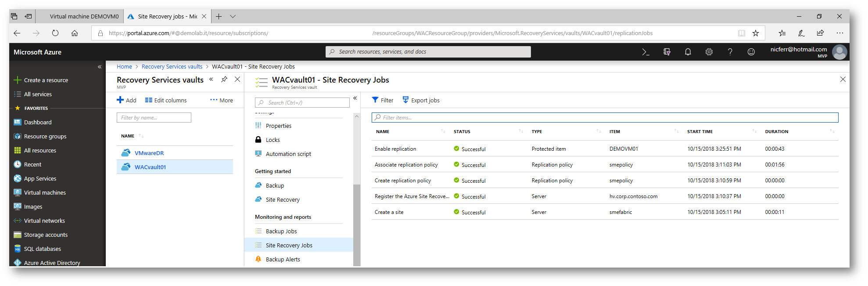Focus the resource menu Search box
Image resolution: width=868 pixels, height=286 pixels.
pyautogui.click(x=302, y=102)
